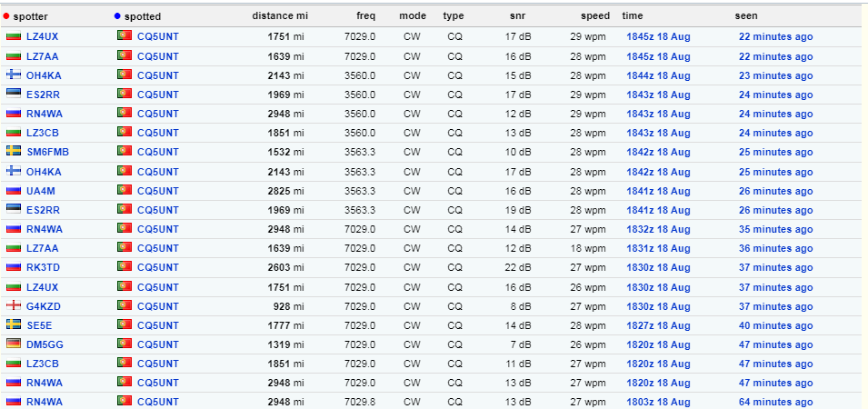Click the German flag beside DM5GG
The image size is (868, 409).
tap(14, 344)
